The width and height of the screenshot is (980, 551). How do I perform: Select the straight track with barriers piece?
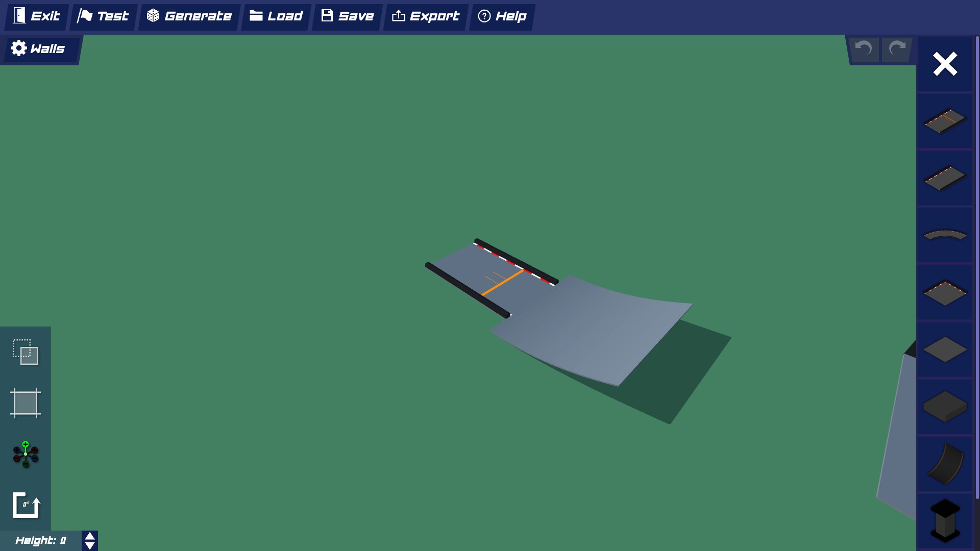(945, 178)
